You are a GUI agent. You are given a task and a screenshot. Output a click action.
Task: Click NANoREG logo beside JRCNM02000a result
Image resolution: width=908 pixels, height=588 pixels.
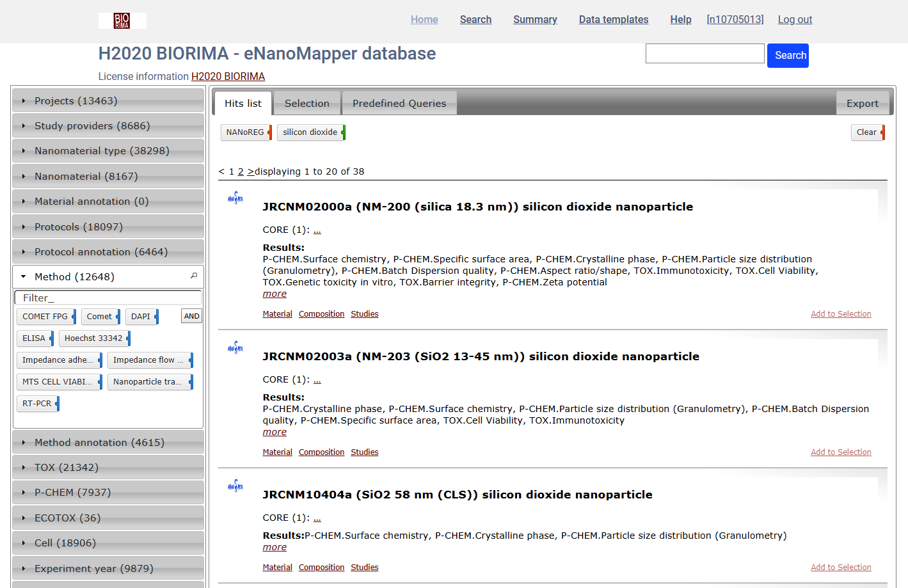coord(235,198)
